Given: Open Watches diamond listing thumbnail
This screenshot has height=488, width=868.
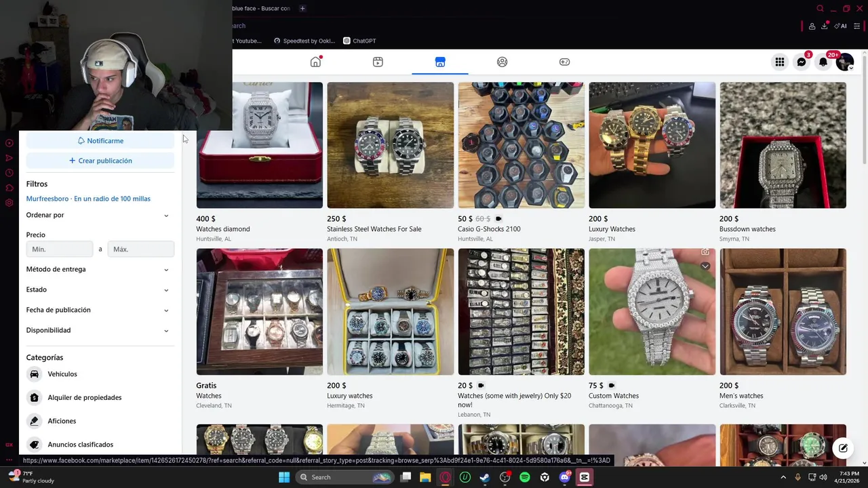Looking at the screenshot, I should (260, 145).
